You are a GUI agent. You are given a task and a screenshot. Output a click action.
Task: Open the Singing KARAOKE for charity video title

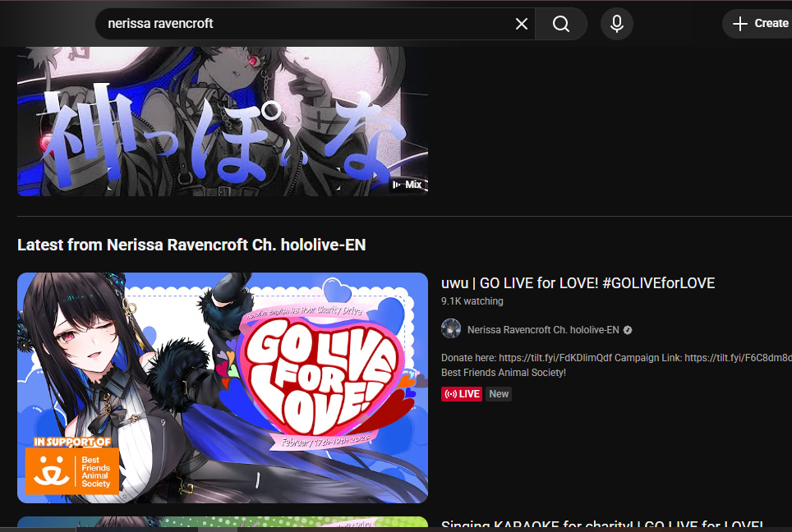click(601, 525)
